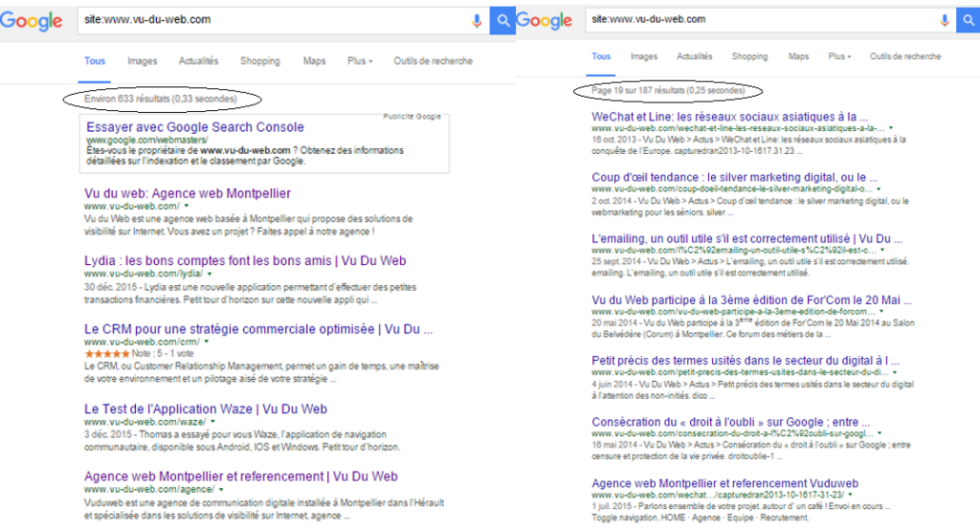Open Outils de recherche in left window
980x531 pixels.
coord(434,61)
